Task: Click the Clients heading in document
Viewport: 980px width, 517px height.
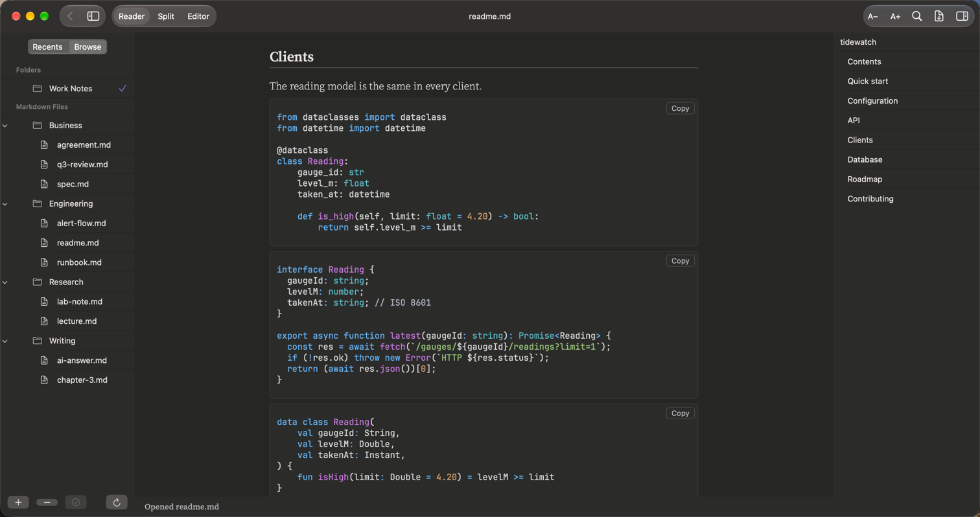Action: point(292,56)
